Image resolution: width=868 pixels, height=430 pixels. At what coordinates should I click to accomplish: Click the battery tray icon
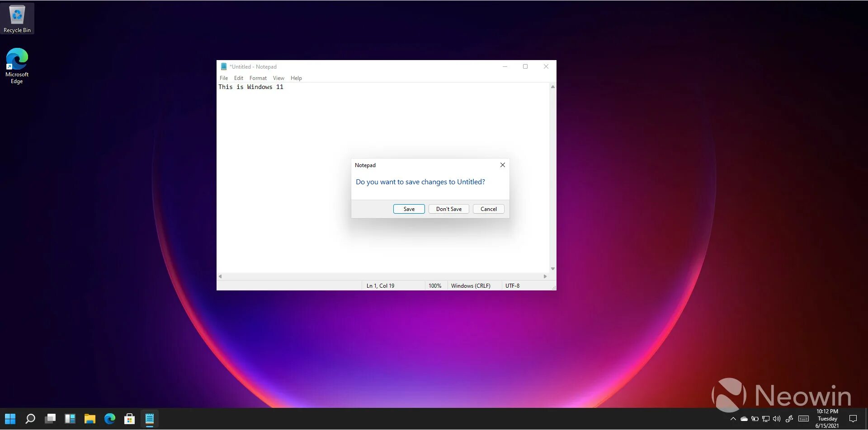(755, 419)
